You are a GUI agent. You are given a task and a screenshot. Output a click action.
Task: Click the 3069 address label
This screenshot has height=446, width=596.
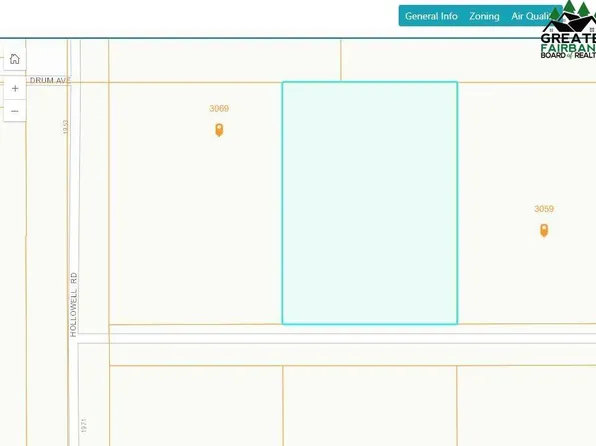pos(219,108)
